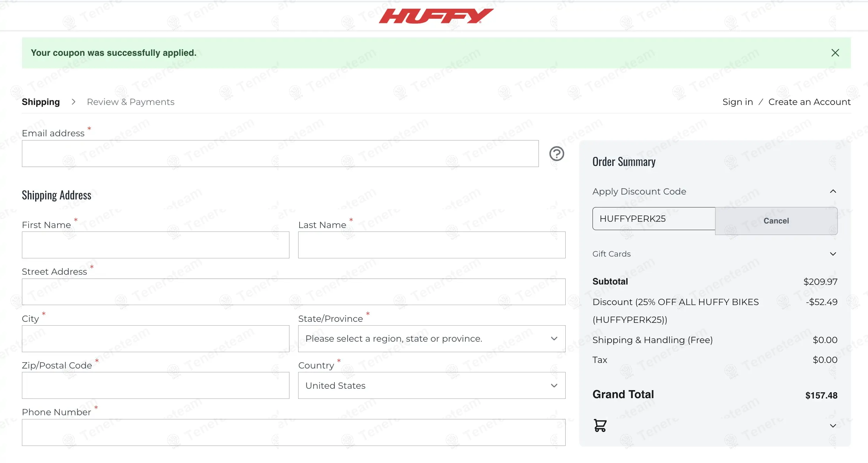Open the State/Province dropdown
868x463 pixels.
coord(432,339)
